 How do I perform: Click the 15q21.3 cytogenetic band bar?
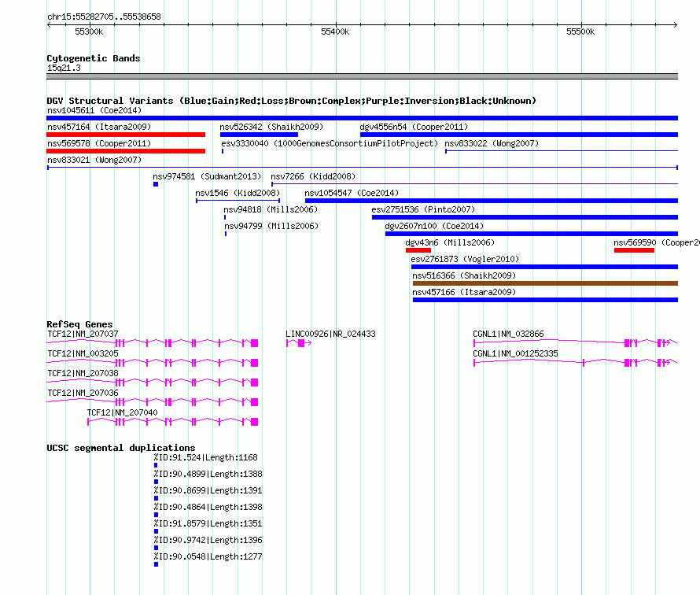point(362,76)
